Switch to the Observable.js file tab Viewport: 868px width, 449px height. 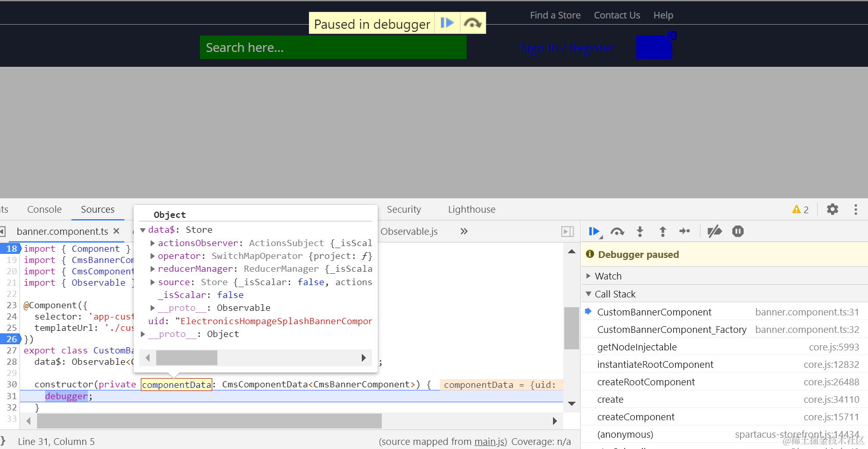tap(409, 232)
